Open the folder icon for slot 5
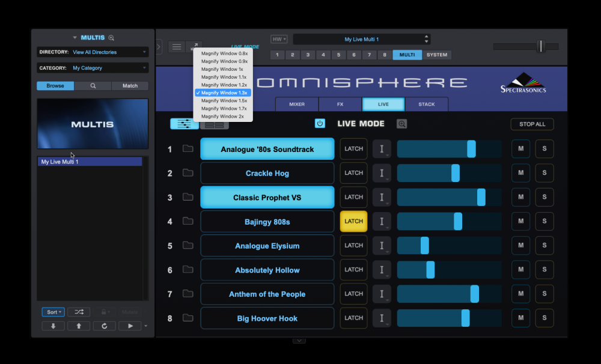Image resolution: width=601 pixels, height=364 pixels. coord(188,245)
